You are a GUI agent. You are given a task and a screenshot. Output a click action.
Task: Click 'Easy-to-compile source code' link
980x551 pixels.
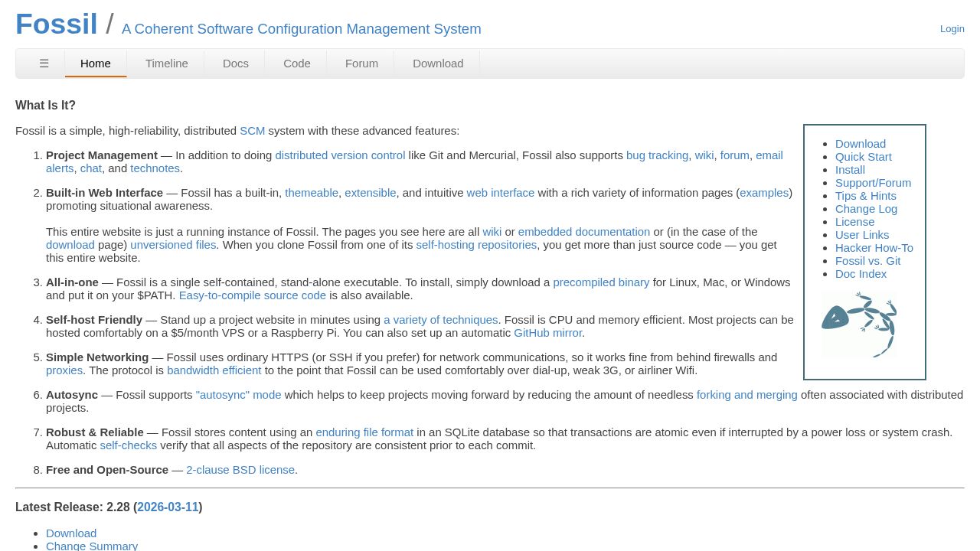coord(253,295)
